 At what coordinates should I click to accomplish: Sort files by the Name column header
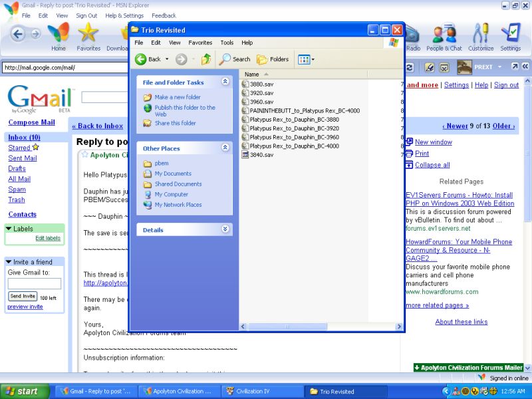point(304,74)
